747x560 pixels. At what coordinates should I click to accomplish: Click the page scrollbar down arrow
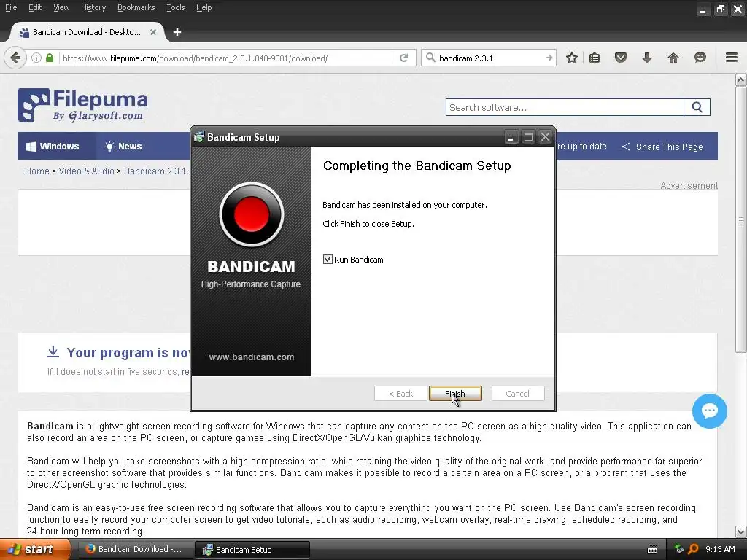point(741,532)
